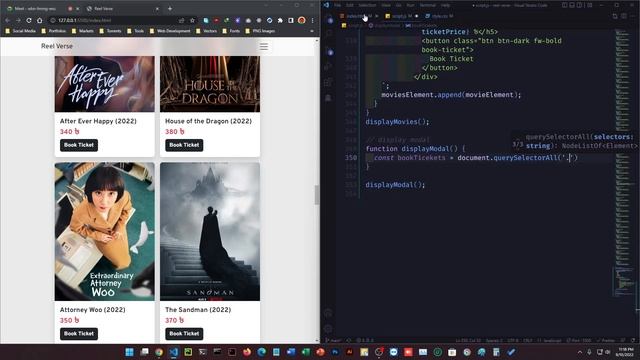Open the Portfolios bookmarks folder
This screenshot has height=360, width=640.
pos(53,31)
